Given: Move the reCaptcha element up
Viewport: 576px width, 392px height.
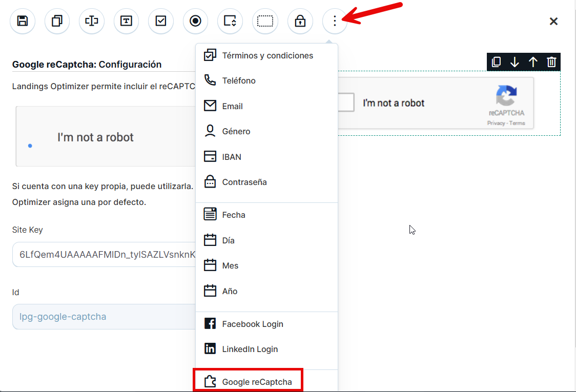Looking at the screenshot, I should pyautogui.click(x=533, y=62).
